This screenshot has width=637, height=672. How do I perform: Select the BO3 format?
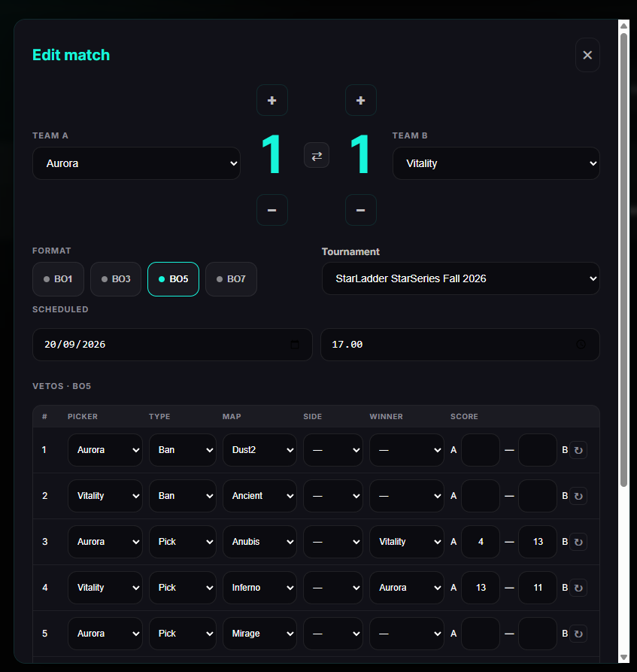coord(116,279)
